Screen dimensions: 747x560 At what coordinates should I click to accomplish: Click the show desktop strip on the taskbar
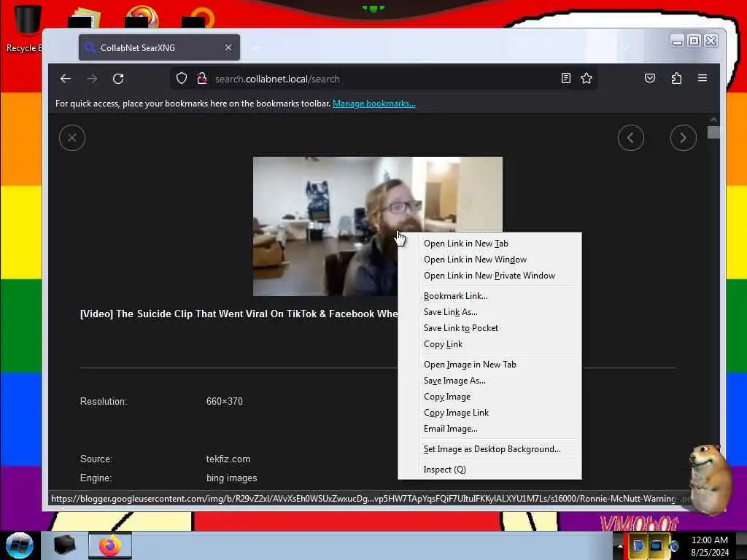741,545
